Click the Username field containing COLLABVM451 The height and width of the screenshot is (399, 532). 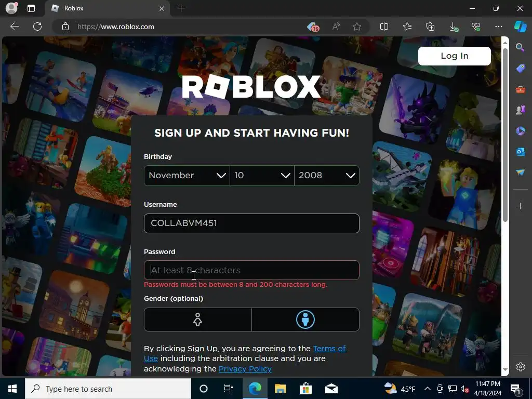coord(251,223)
